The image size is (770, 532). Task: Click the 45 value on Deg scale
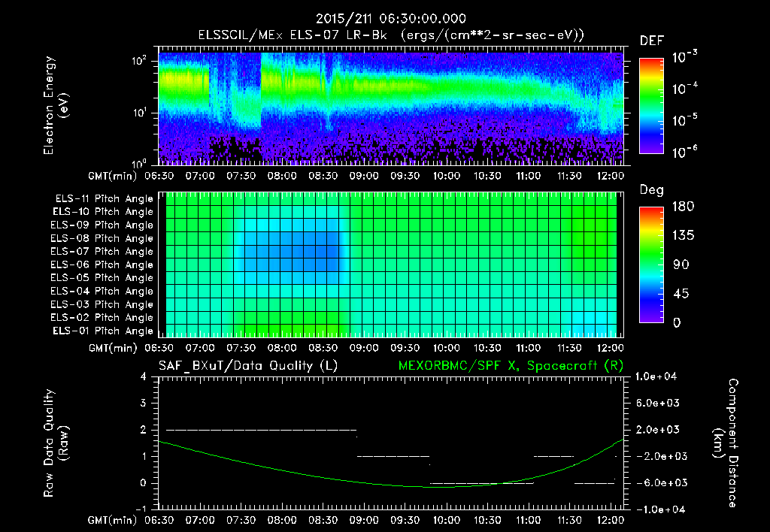click(x=683, y=294)
